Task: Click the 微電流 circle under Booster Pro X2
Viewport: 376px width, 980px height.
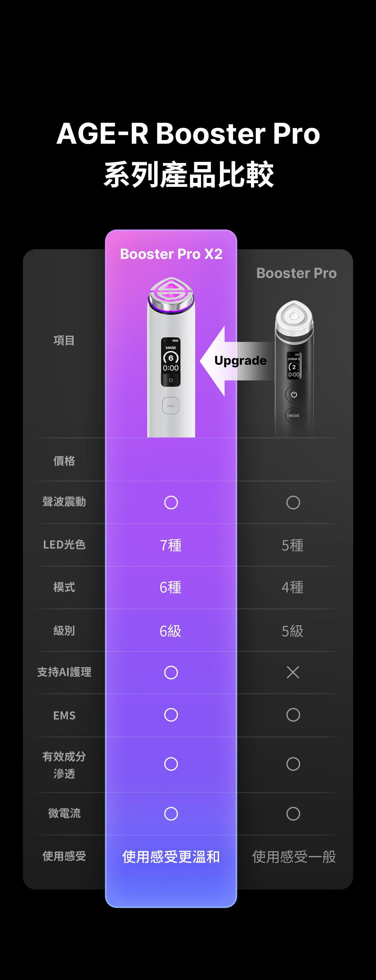Action: click(171, 814)
